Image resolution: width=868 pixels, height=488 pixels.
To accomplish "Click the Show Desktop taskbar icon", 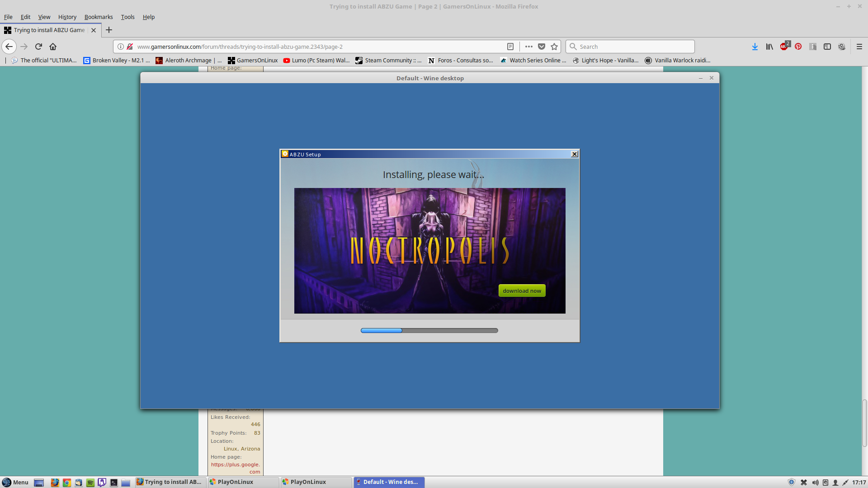I will [39, 482].
